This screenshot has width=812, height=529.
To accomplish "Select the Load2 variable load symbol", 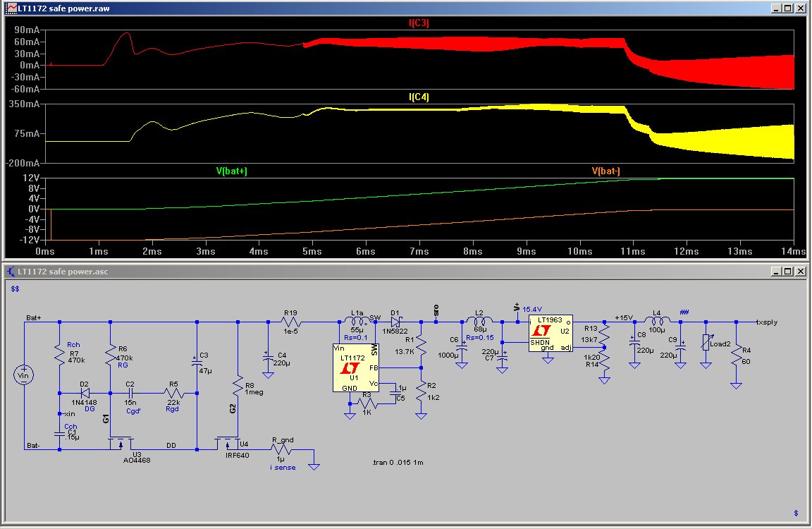I will tap(706, 343).
